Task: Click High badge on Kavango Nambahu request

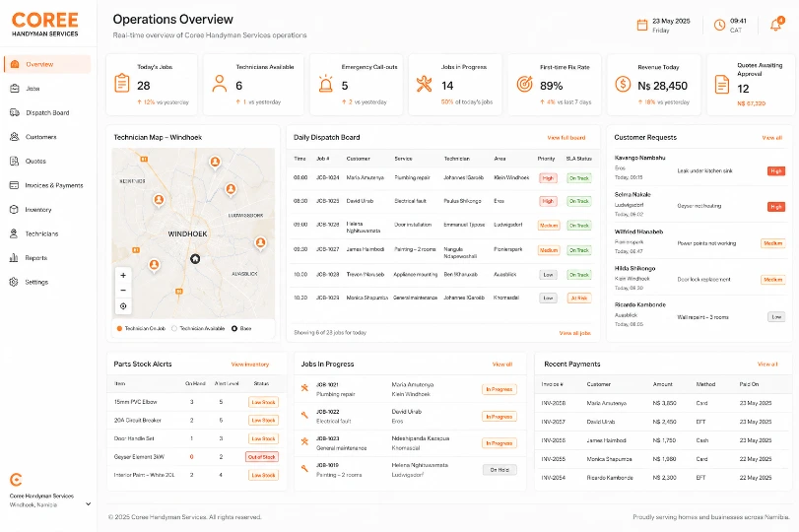Action: [776, 171]
